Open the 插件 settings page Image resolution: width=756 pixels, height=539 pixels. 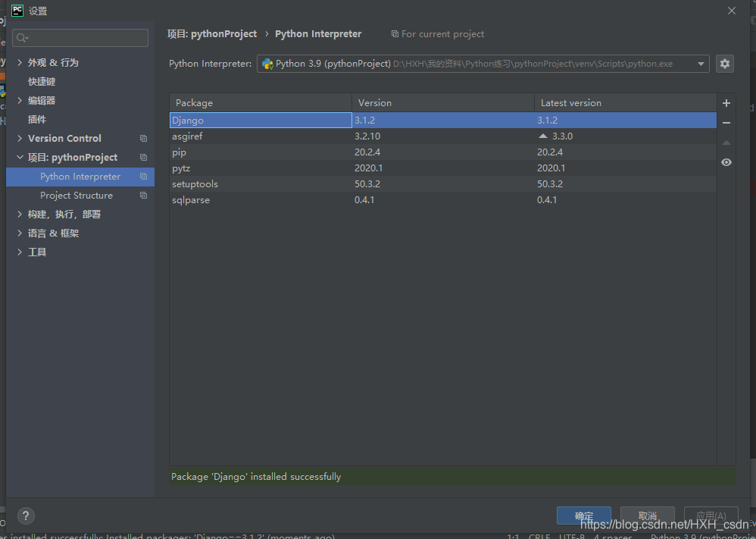[37, 120]
